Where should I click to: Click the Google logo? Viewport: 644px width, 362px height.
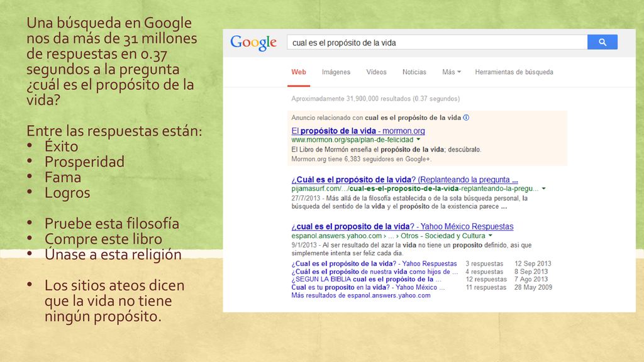(x=253, y=43)
